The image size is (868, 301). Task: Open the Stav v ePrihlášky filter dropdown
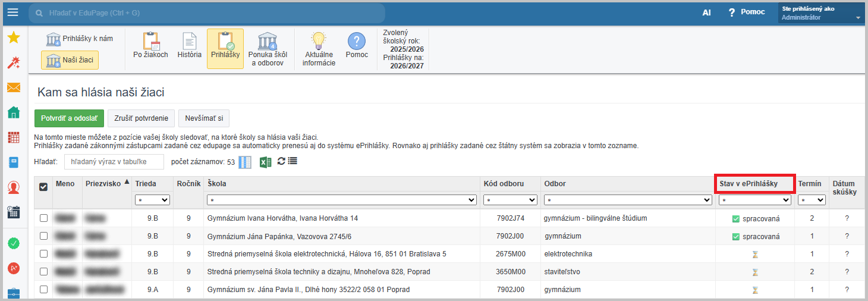[x=754, y=200]
